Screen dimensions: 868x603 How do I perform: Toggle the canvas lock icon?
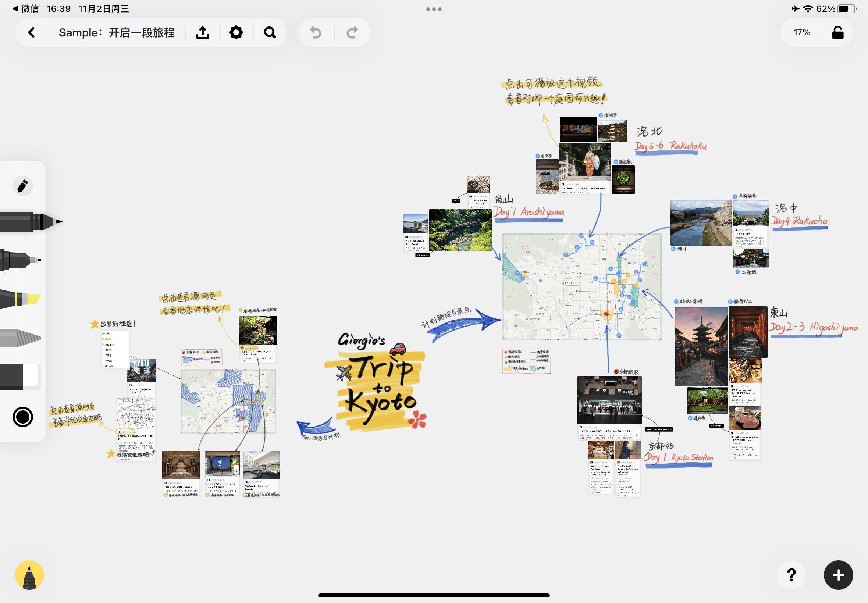[x=837, y=32]
